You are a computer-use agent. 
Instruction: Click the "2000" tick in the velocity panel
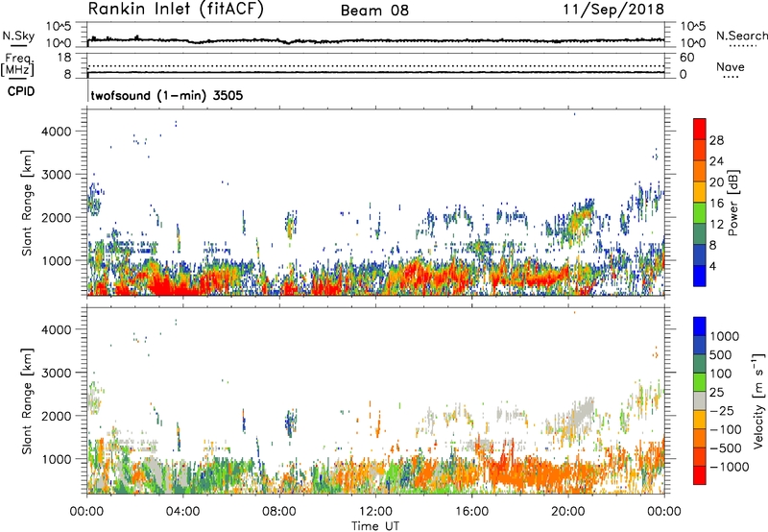pos(57,416)
